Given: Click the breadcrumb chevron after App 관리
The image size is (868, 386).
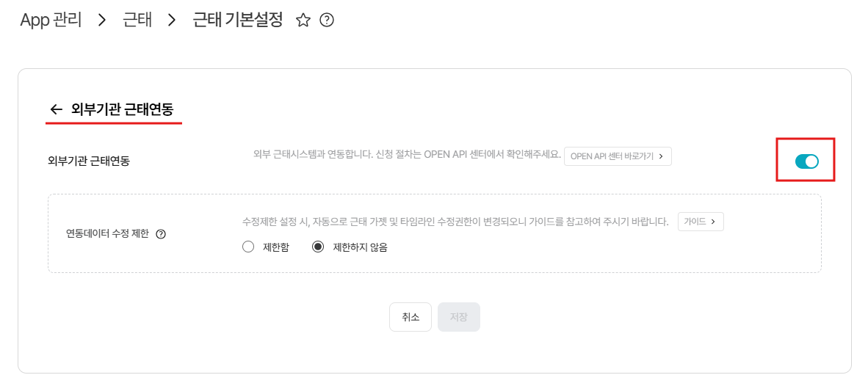Looking at the screenshot, I should (102, 21).
